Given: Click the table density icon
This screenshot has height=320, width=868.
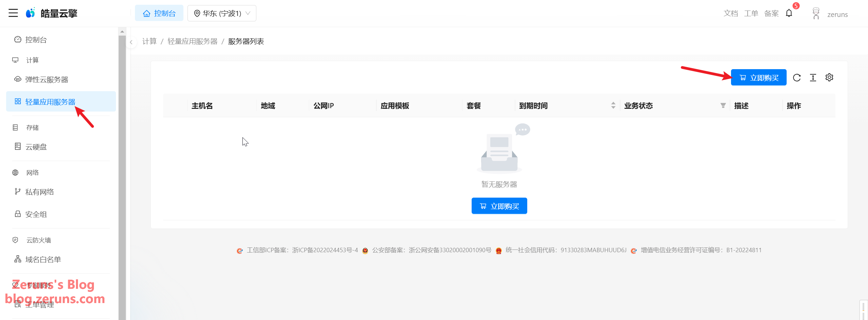Looking at the screenshot, I should pos(813,78).
